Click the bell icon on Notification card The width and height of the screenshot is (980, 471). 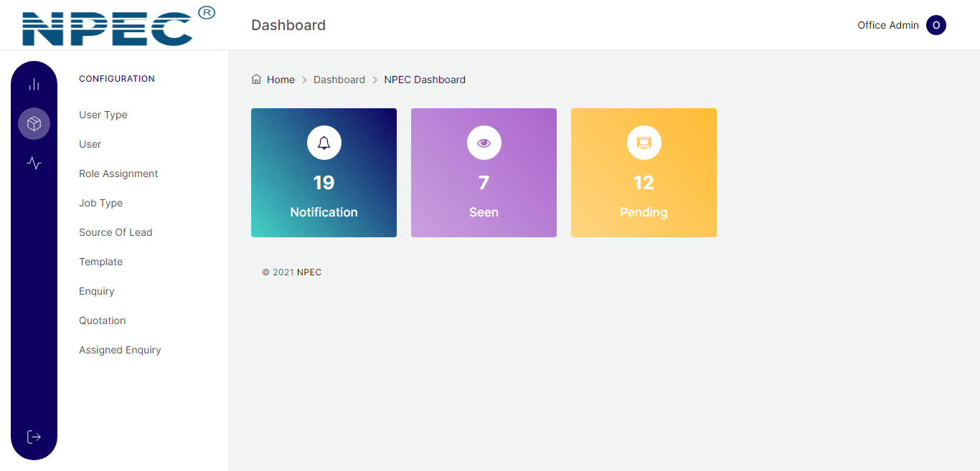[324, 143]
